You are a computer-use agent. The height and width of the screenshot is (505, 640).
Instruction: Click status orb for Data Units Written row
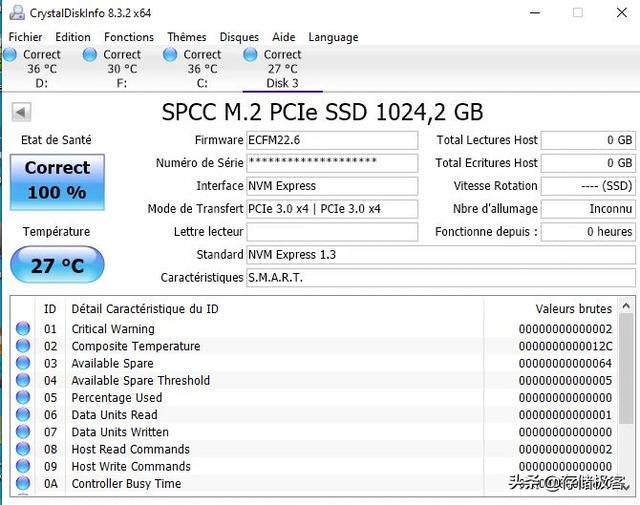[x=23, y=431]
